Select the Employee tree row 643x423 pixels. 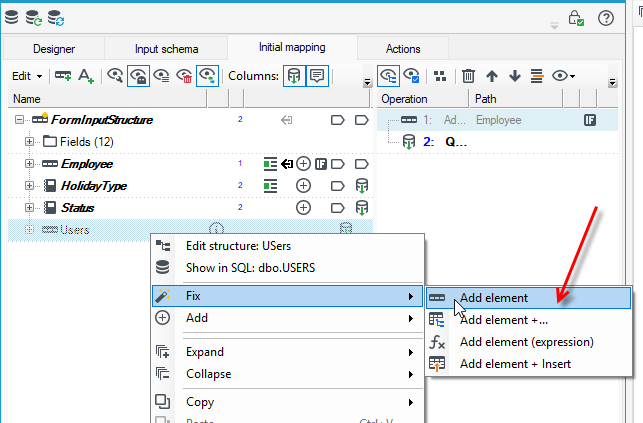coord(190,164)
